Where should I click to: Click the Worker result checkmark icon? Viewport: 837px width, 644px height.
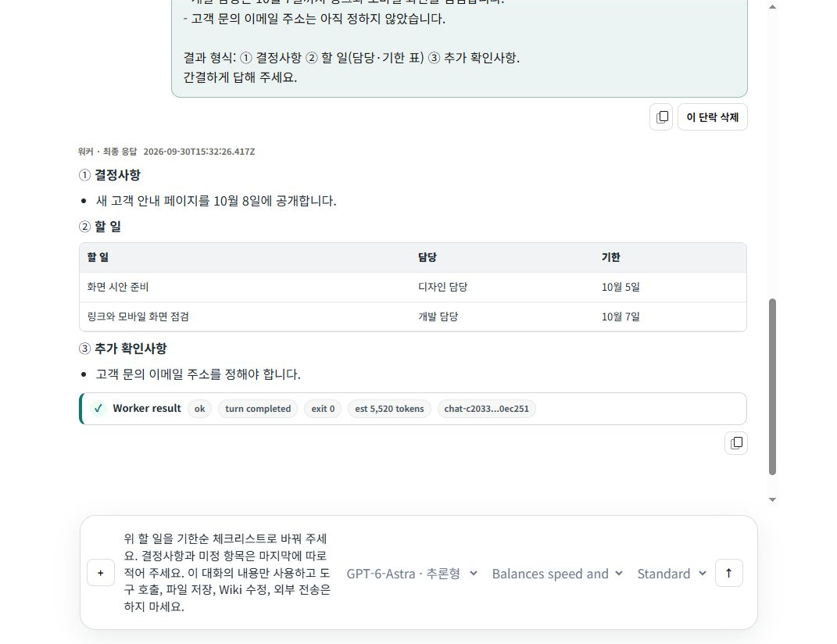pos(98,409)
